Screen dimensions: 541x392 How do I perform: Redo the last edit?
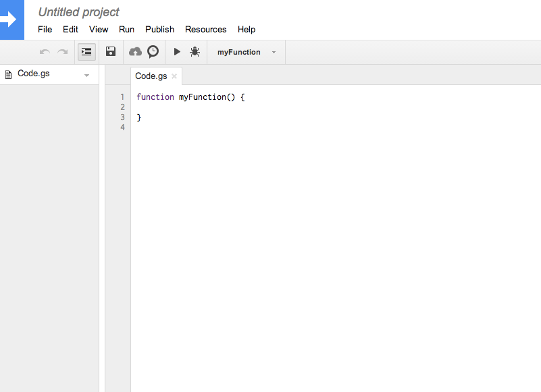tap(63, 51)
